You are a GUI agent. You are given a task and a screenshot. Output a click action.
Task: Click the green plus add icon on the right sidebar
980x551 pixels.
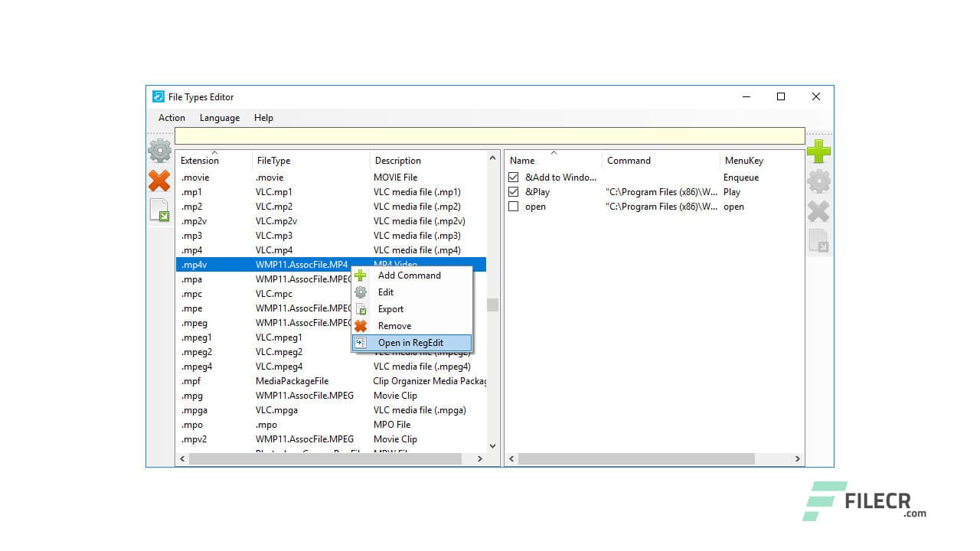[818, 152]
